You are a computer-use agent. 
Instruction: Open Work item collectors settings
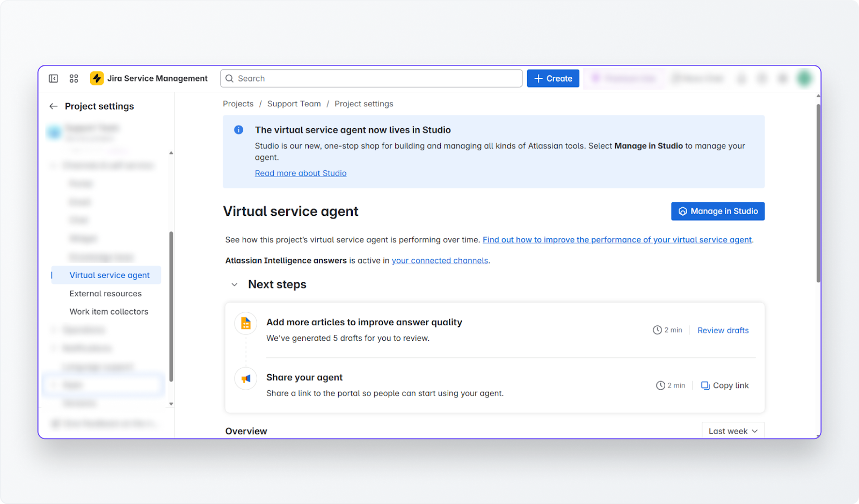pyautogui.click(x=108, y=311)
